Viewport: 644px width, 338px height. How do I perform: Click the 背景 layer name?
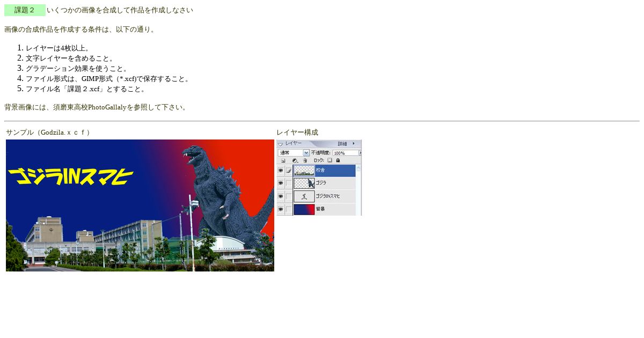(320, 209)
